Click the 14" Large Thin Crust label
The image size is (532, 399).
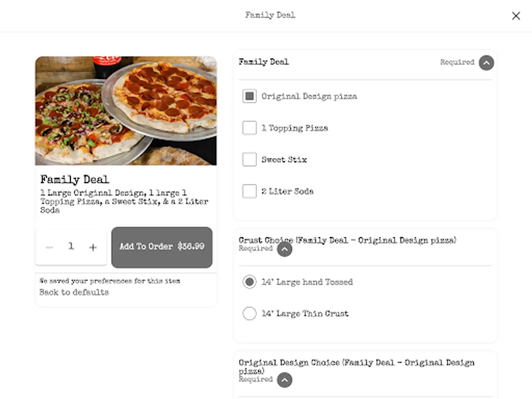click(305, 314)
